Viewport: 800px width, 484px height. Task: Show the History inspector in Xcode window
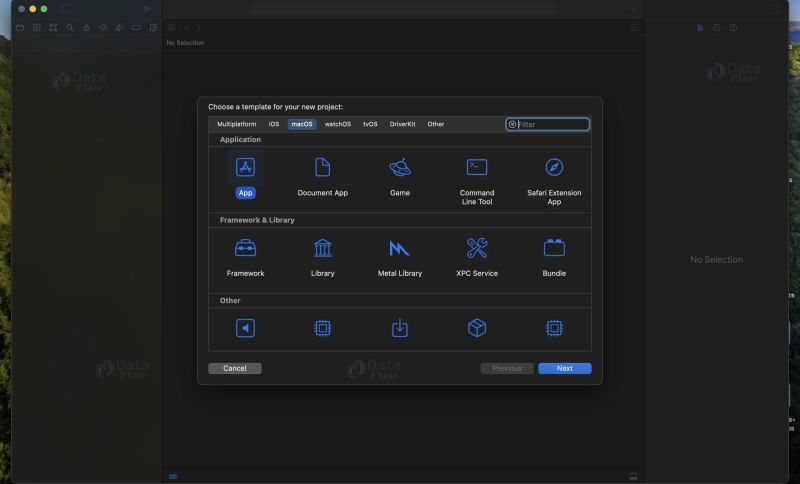[x=716, y=28]
